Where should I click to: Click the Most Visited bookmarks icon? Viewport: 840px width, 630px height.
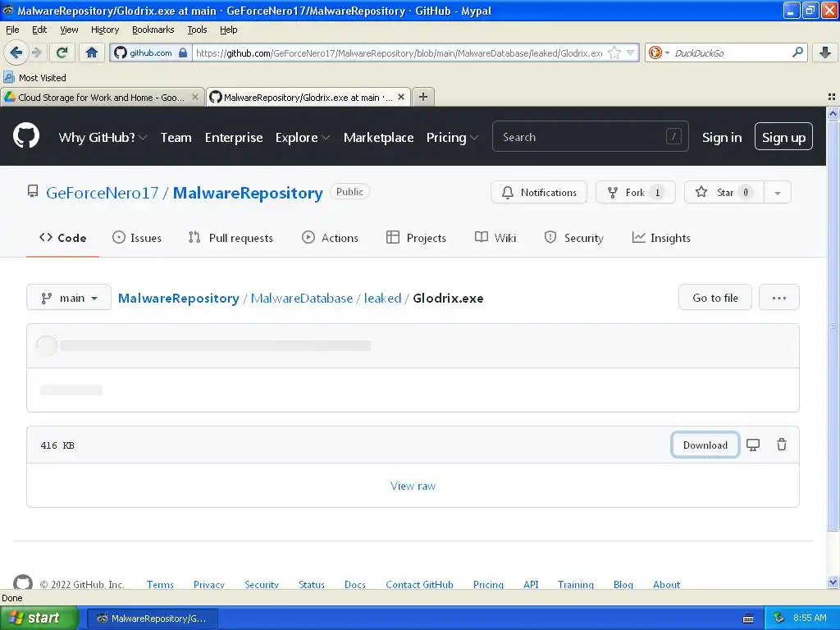8,77
